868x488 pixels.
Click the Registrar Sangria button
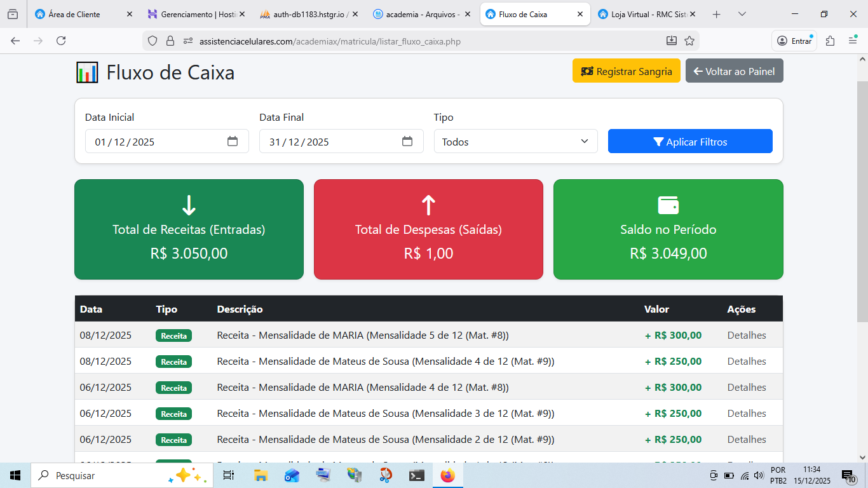click(626, 71)
